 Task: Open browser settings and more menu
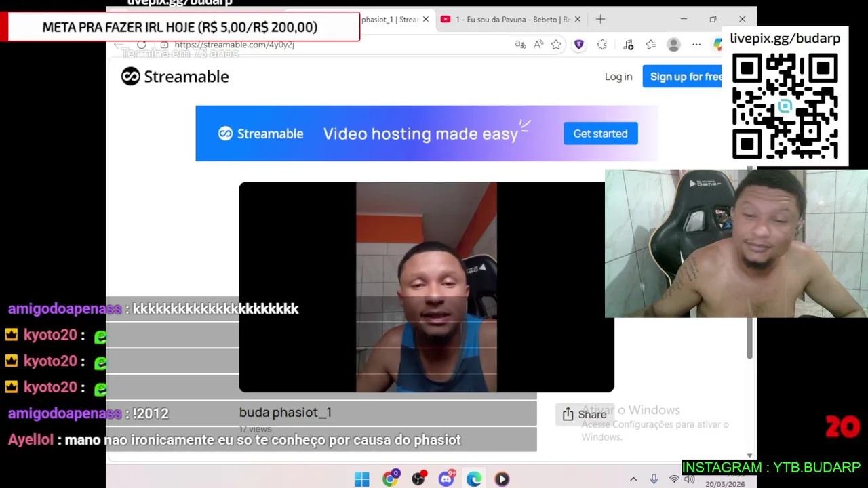[x=696, y=45]
